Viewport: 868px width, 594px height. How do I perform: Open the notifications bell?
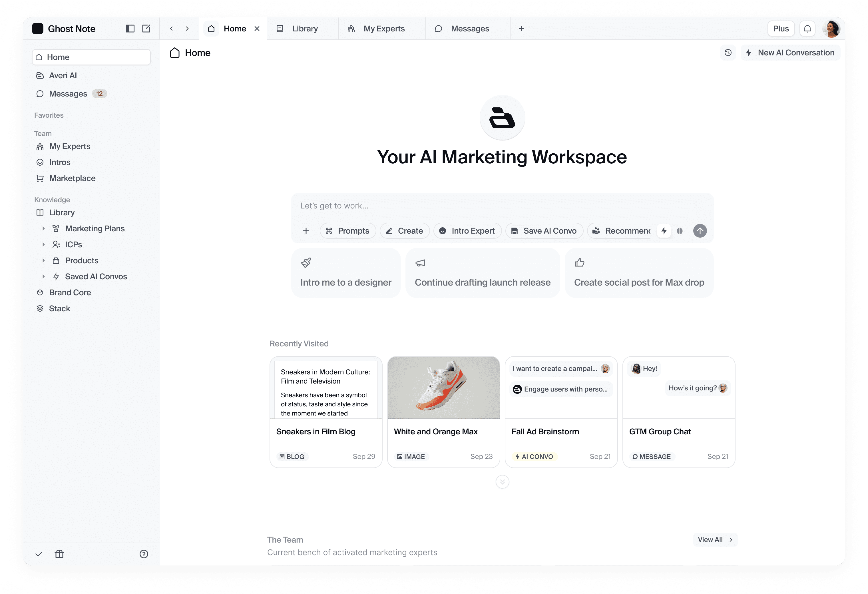807,29
